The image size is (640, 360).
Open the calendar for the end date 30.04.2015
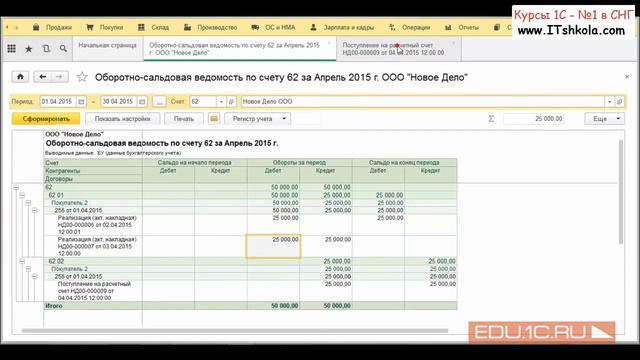(142, 102)
